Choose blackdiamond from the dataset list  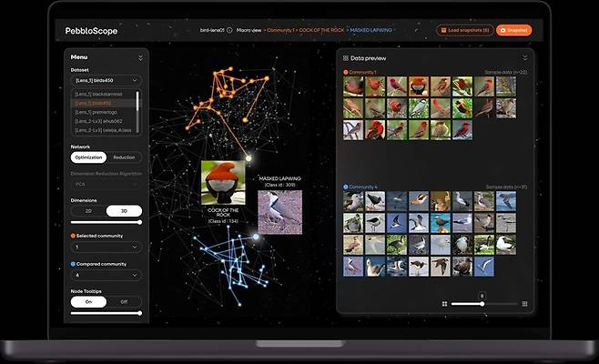coord(103,95)
